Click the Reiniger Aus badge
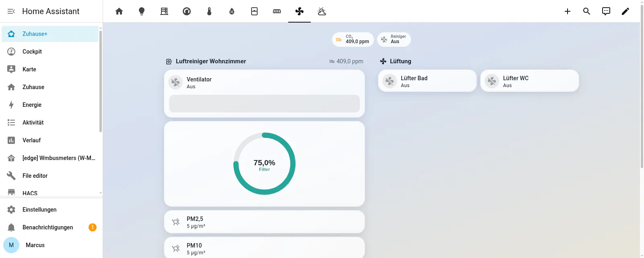 click(x=394, y=40)
